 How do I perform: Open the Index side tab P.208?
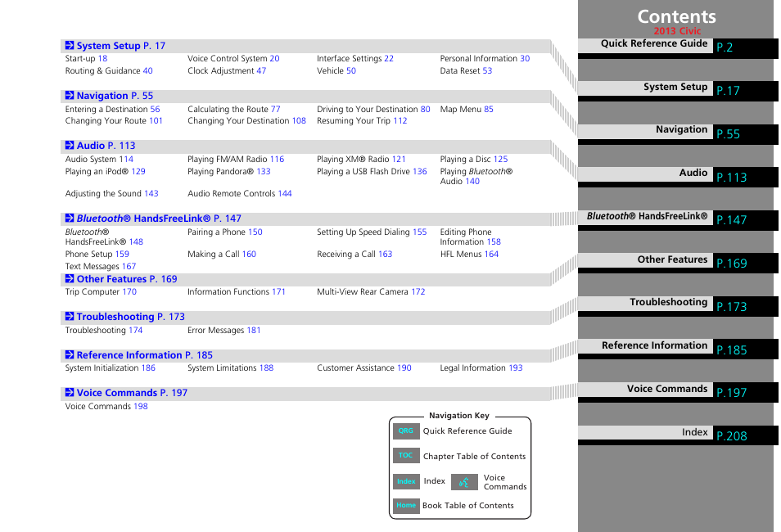click(678, 435)
